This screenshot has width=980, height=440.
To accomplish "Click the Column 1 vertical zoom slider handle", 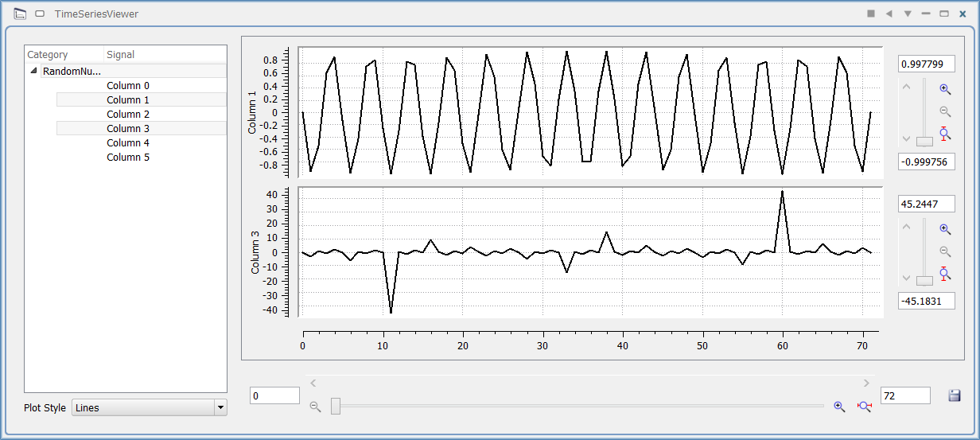I will [x=924, y=141].
